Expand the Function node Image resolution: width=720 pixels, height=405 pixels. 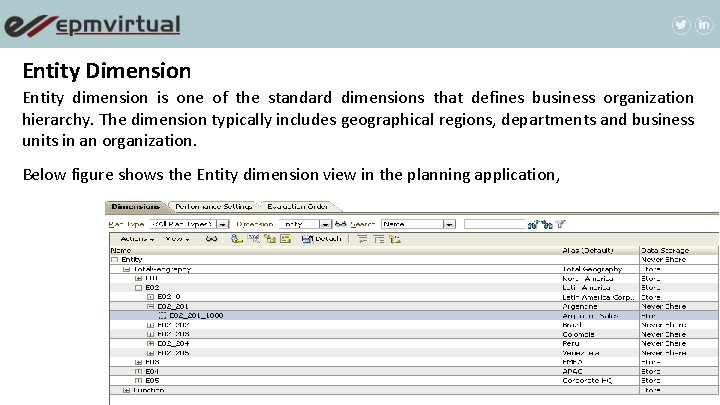pos(127,390)
